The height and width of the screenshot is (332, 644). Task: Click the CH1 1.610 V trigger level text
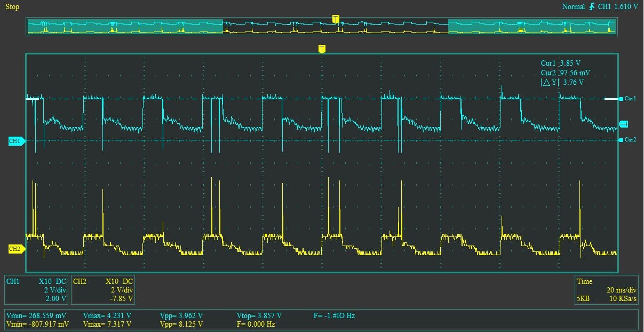(618, 6)
